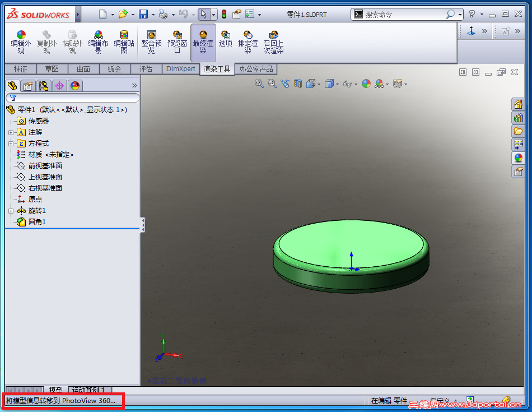Select 前视基准面 plane
532x412 pixels.
[45, 166]
